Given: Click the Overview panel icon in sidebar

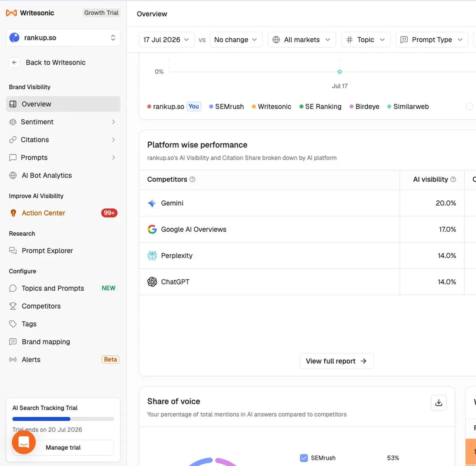Looking at the screenshot, I should [13, 104].
